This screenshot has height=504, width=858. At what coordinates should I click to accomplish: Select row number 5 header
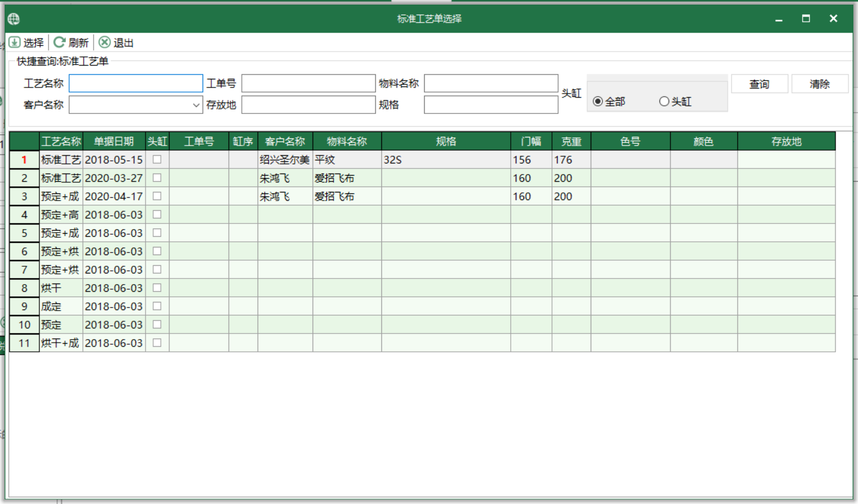tap(24, 233)
